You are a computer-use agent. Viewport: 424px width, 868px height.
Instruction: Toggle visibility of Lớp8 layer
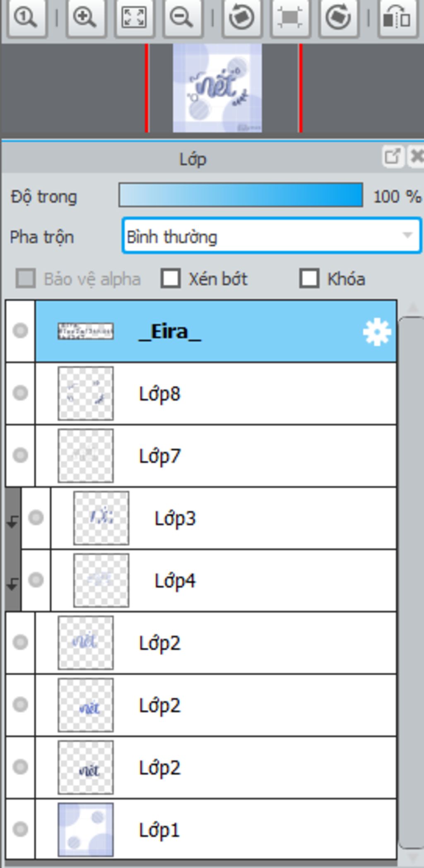20,393
